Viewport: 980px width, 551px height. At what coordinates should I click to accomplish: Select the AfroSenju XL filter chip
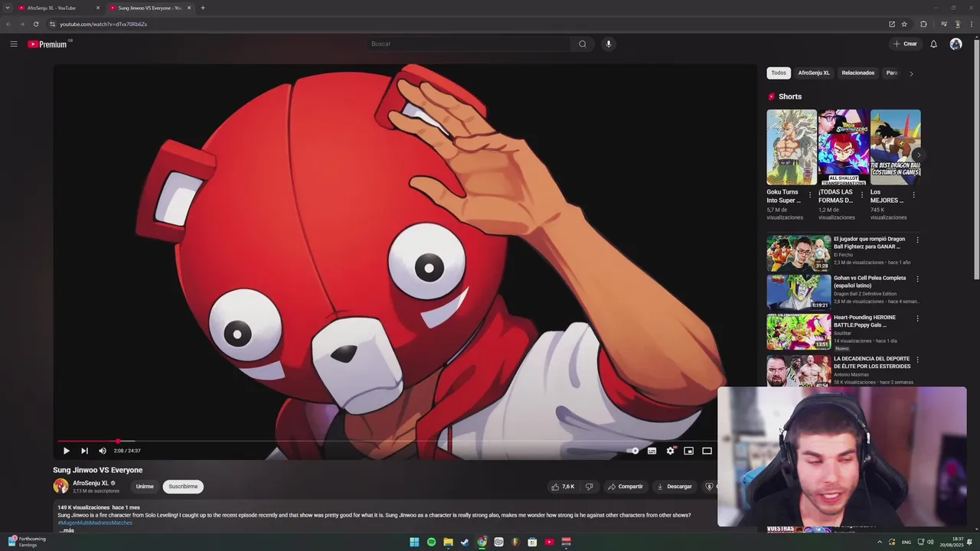click(x=814, y=73)
